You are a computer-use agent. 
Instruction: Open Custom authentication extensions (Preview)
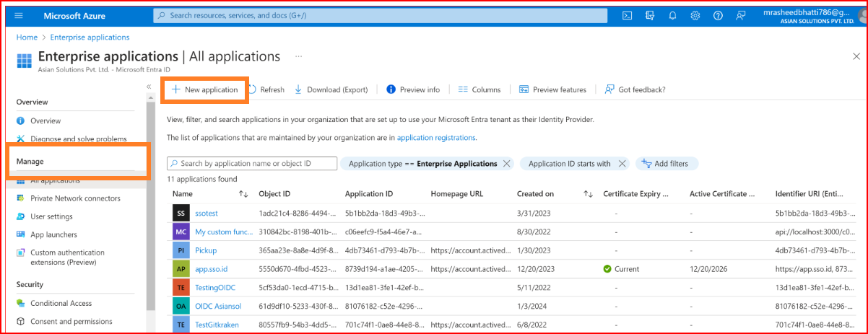coord(67,257)
